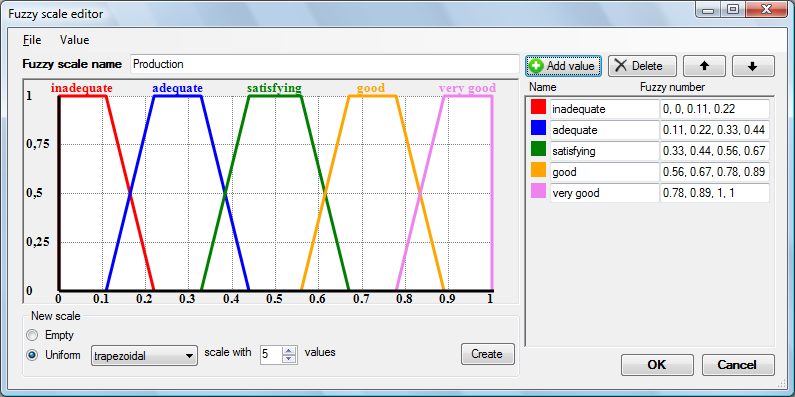Viewport: 795px width, 397px height.
Task: Select the Uniform radio button
Action: (x=32, y=355)
